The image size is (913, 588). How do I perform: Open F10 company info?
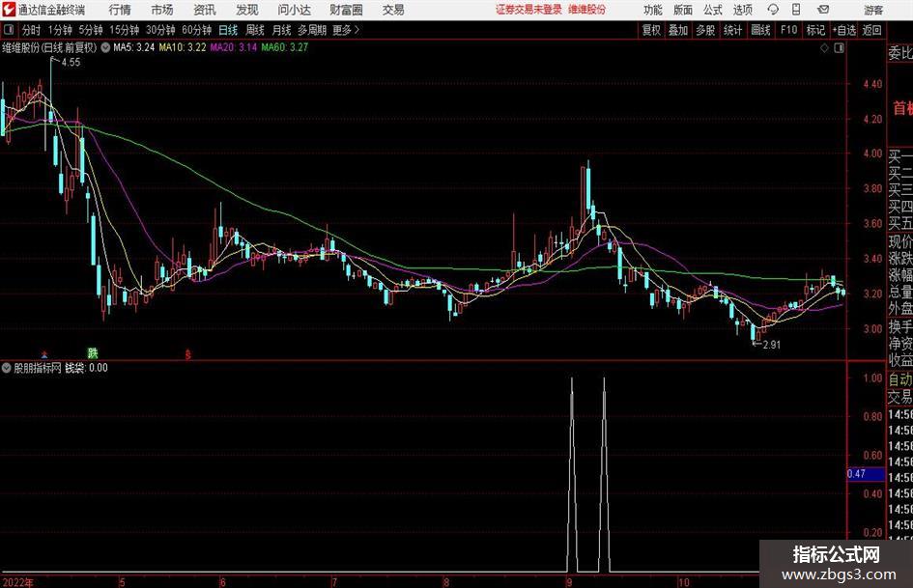coord(788,30)
